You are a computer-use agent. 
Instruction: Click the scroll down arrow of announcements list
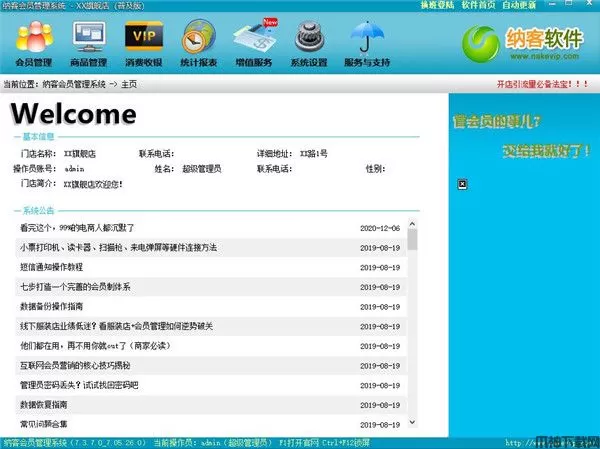pyautogui.click(x=412, y=422)
